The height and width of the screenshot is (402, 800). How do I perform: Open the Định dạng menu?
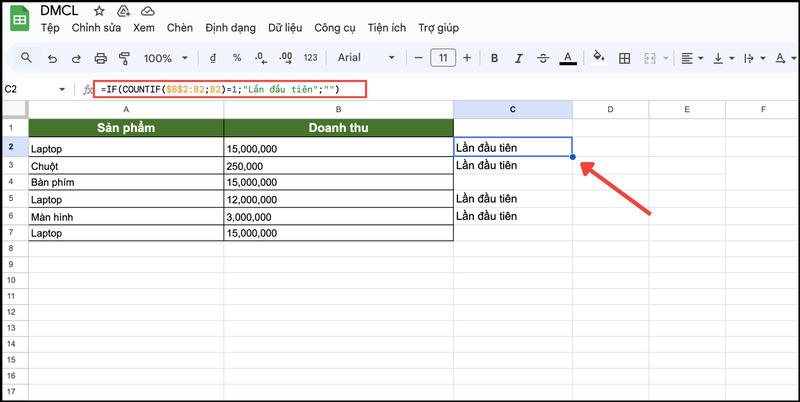click(230, 29)
